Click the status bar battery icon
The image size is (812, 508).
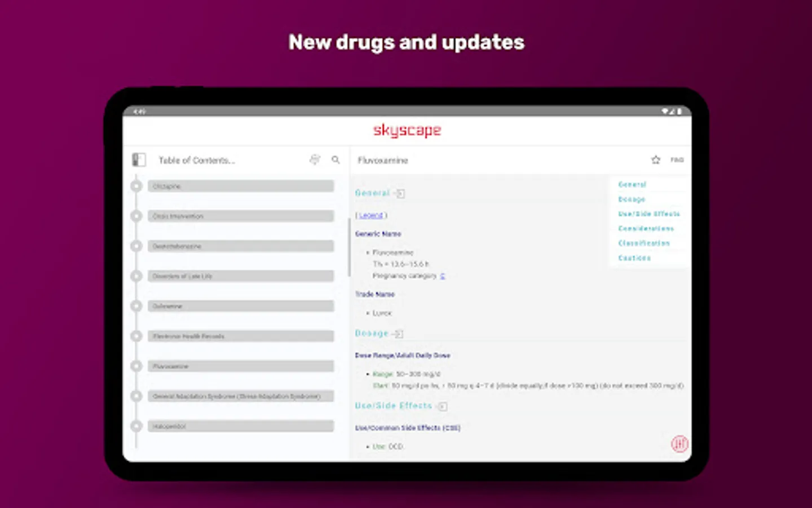680,111
